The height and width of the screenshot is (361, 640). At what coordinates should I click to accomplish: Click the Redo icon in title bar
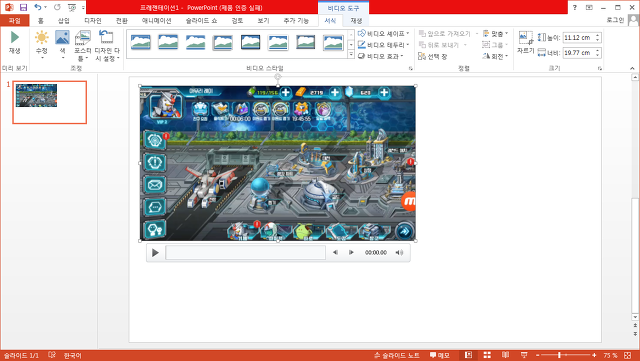coord(57,7)
